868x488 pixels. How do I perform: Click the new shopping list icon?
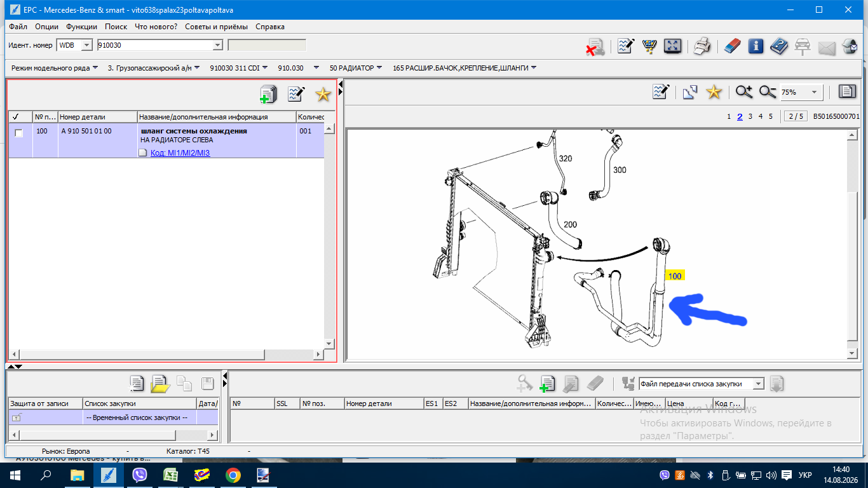pyautogui.click(x=137, y=383)
